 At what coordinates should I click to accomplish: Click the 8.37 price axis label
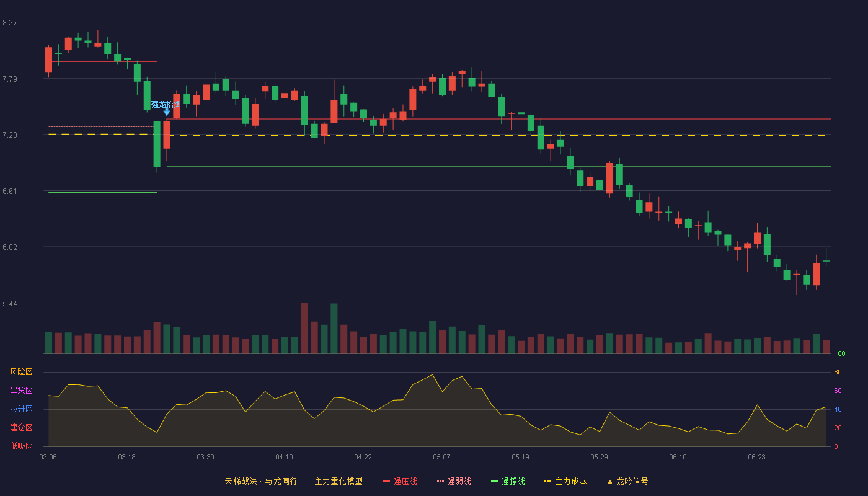pos(9,23)
